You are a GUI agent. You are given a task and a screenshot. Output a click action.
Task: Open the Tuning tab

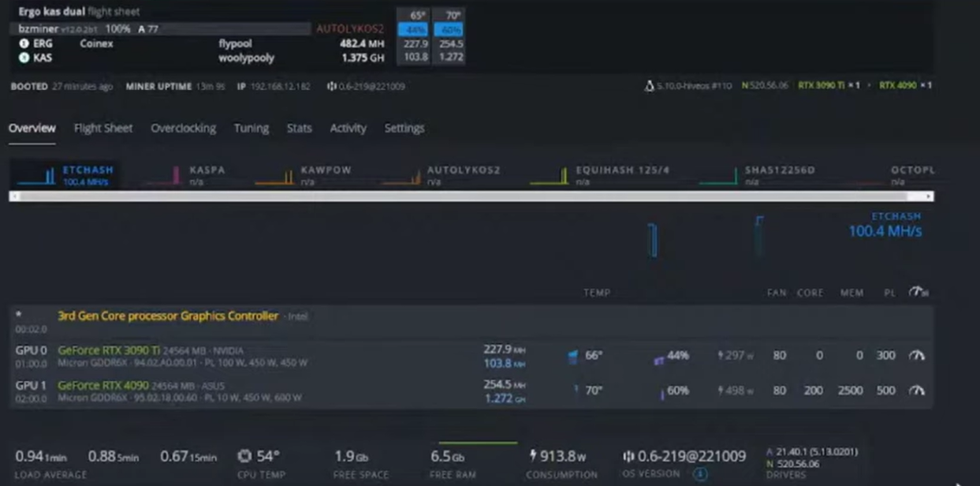coord(252,128)
